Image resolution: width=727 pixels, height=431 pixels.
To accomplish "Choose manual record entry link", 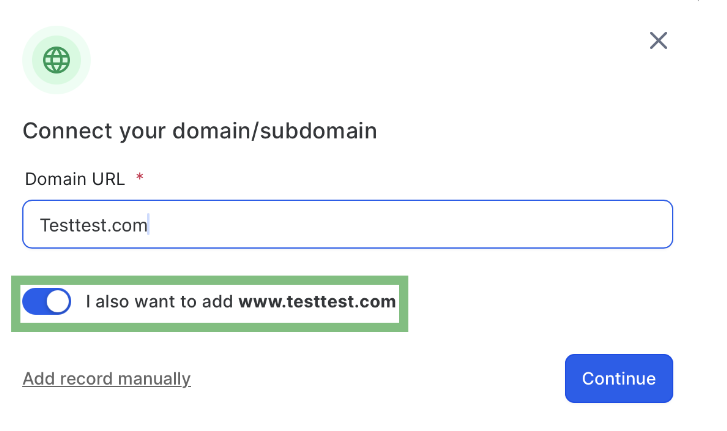I will click(x=107, y=379).
